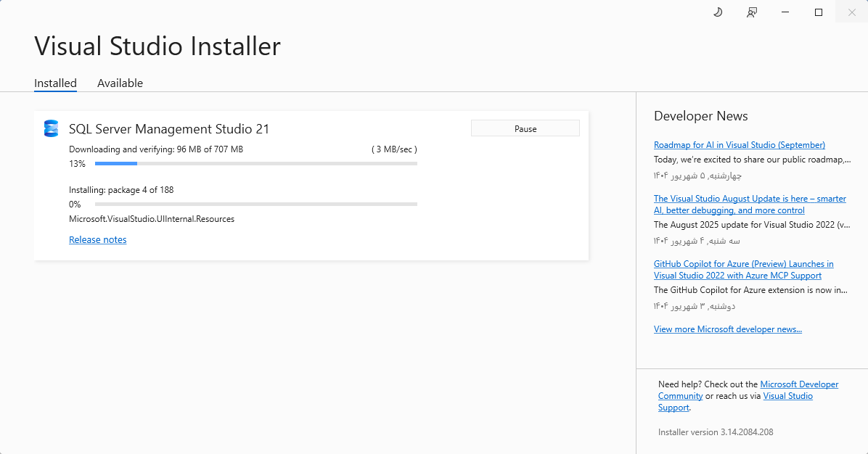
Task: Switch to the Installed tab
Action: 55,83
